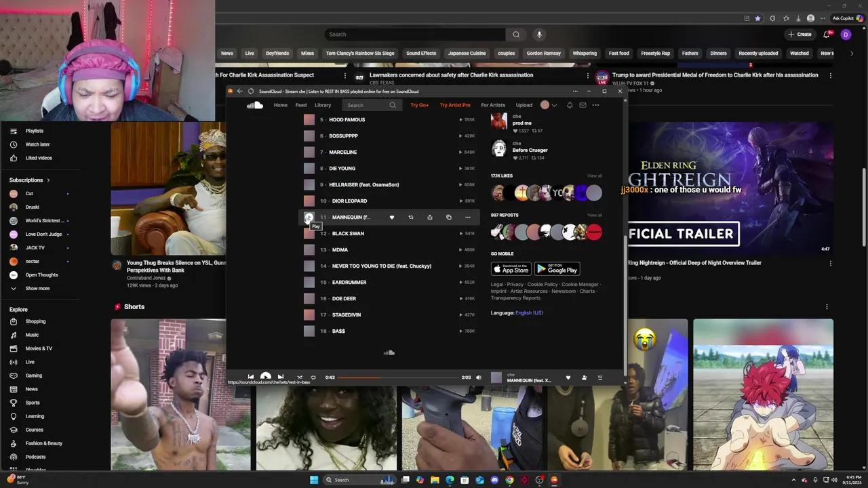View all 17.1K likes
Viewport: 868px width, 488px height.
pyautogui.click(x=595, y=176)
